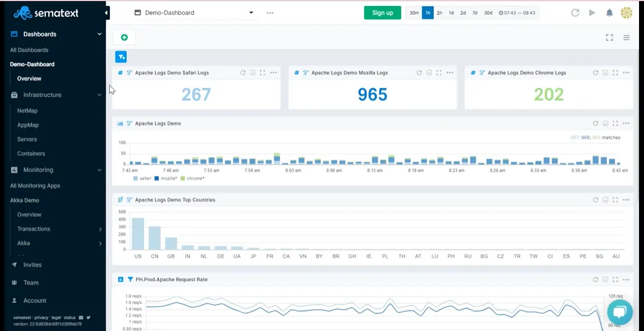Open the Demo-Dashboard Overview item
Image resolution: width=644 pixels, height=331 pixels.
pyautogui.click(x=29, y=78)
